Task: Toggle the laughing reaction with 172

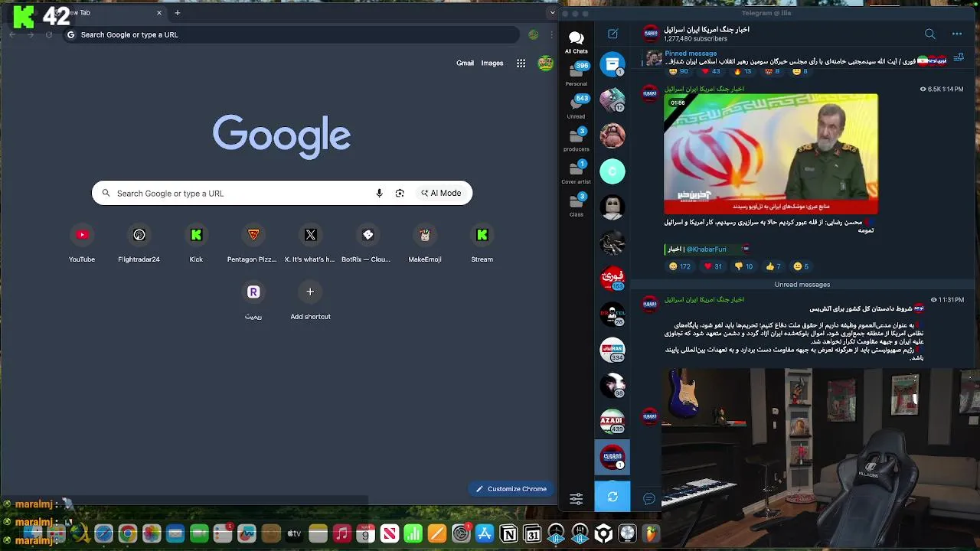Action: pos(679,266)
